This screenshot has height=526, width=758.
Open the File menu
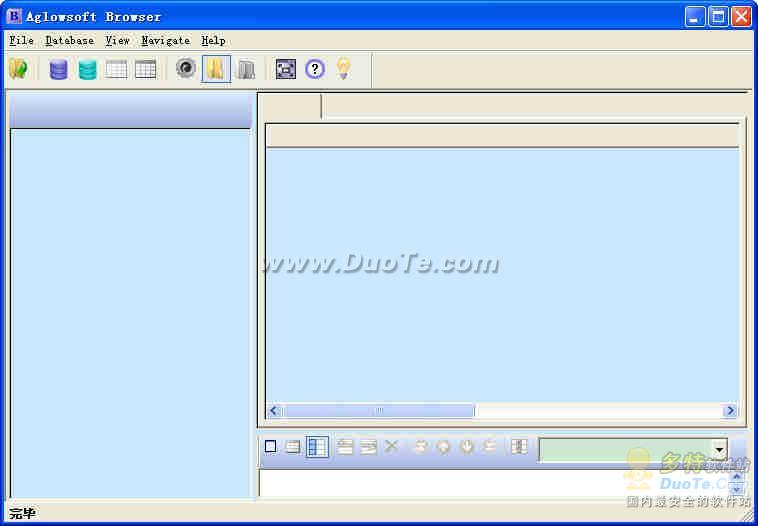pyautogui.click(x=22, y=41)
